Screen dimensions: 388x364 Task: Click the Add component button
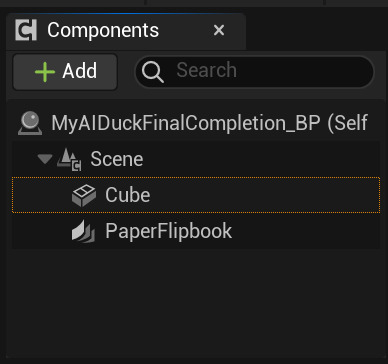pyautogui.click(x=65, y=72)
